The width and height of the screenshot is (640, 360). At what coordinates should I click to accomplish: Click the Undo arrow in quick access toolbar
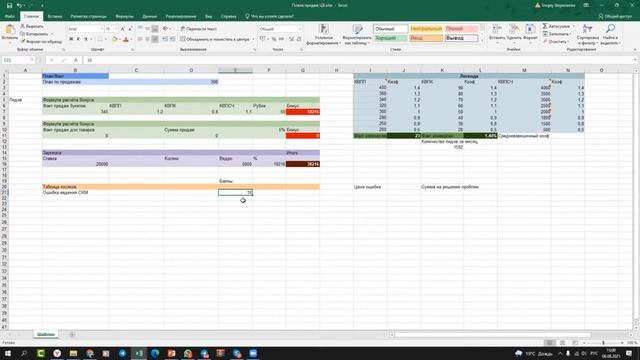19,5
